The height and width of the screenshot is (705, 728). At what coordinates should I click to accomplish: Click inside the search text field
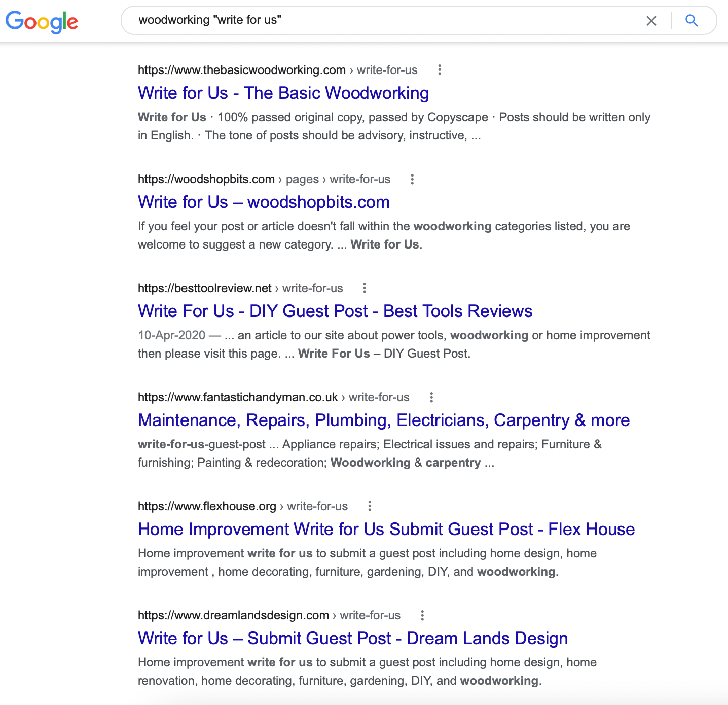380,20
